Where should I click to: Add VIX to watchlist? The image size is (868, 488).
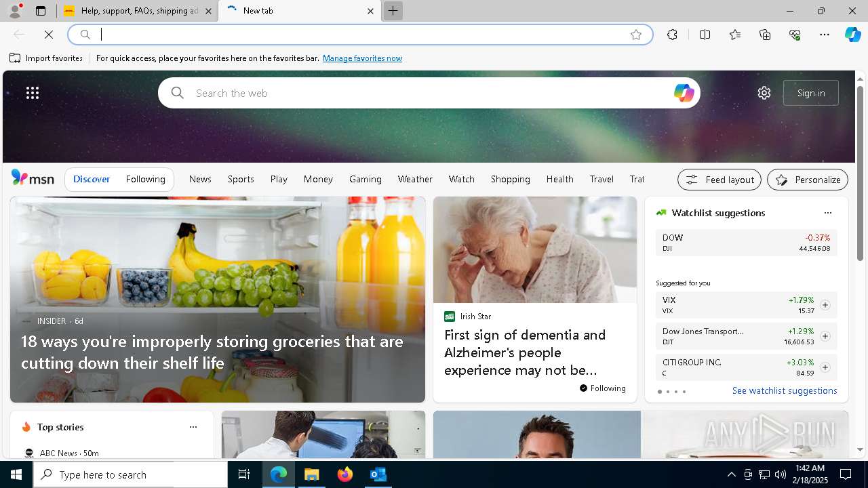coord(825,305)
